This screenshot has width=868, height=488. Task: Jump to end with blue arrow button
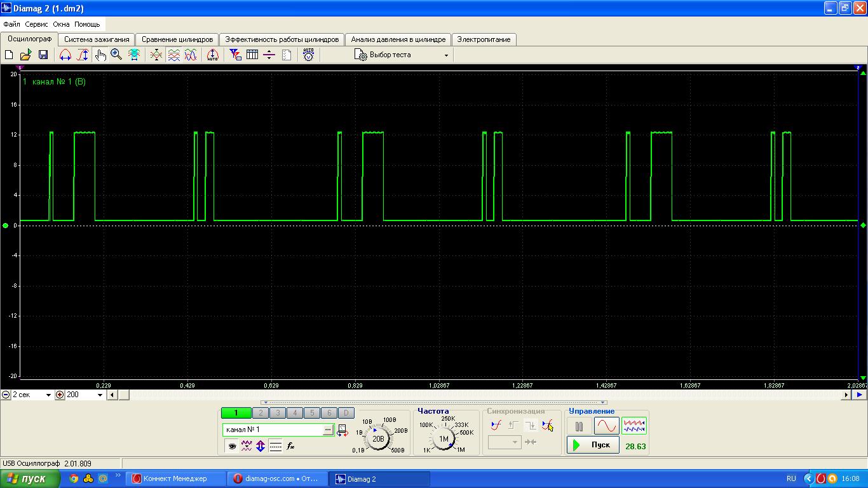coord(859,395)
